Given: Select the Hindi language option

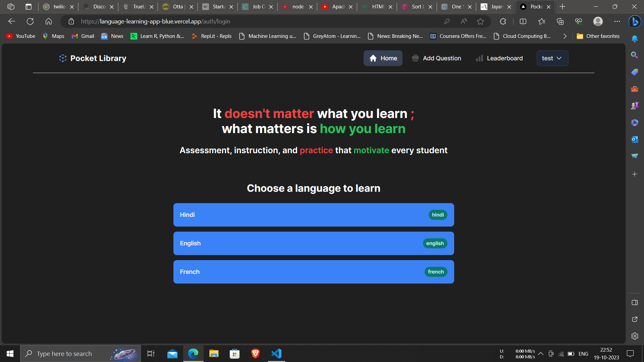Looking at the screenshot, I should point(313,215).
